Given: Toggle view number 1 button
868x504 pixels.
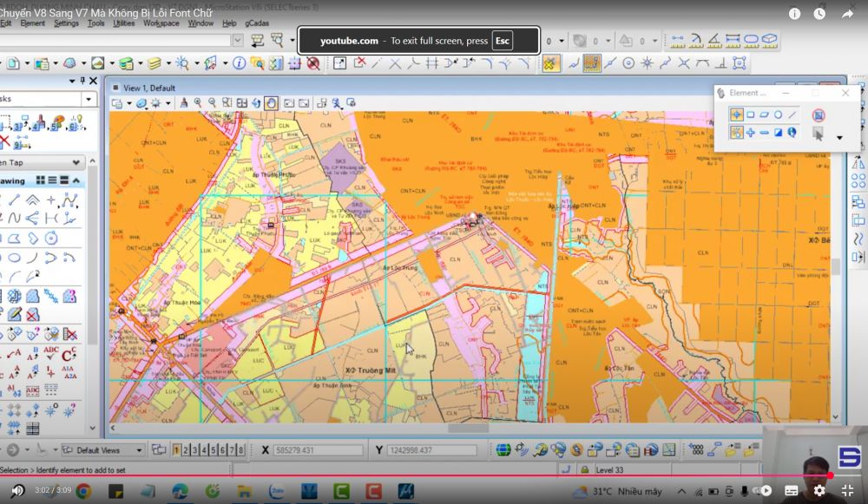Looking at the screenshot, I should pyautogui.click(x=177, y=450).
